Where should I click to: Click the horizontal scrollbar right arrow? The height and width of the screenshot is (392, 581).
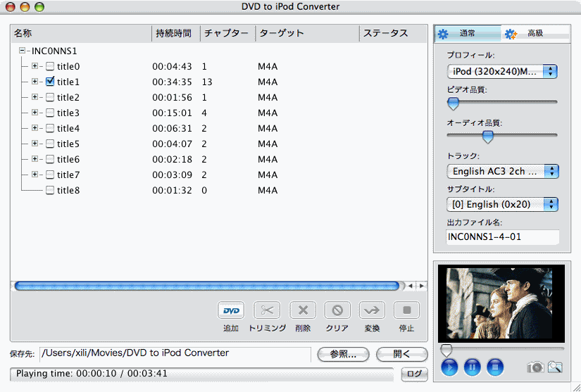tap(422, 286)
